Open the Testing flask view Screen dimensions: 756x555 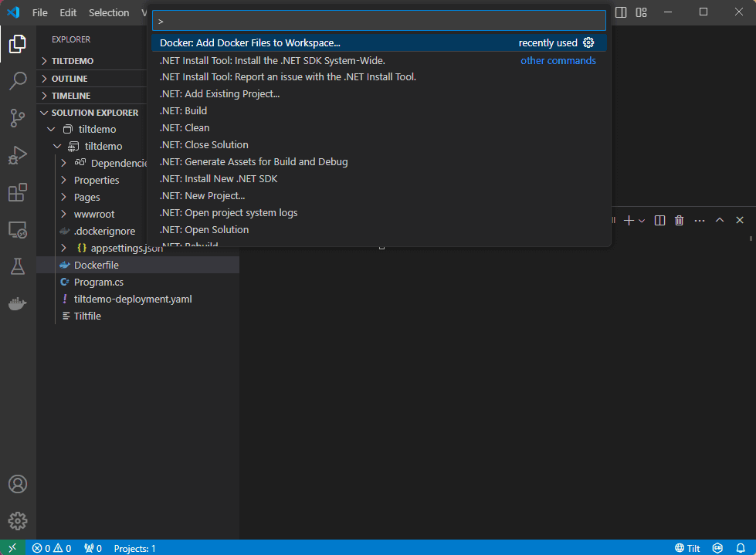click(x=17, y=266)
